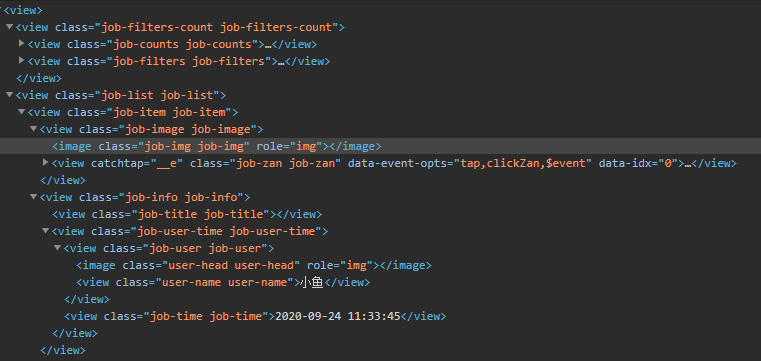Collapse the job-filters-count view node
This screenshot has width=761, height=361.
pos(9,27)
